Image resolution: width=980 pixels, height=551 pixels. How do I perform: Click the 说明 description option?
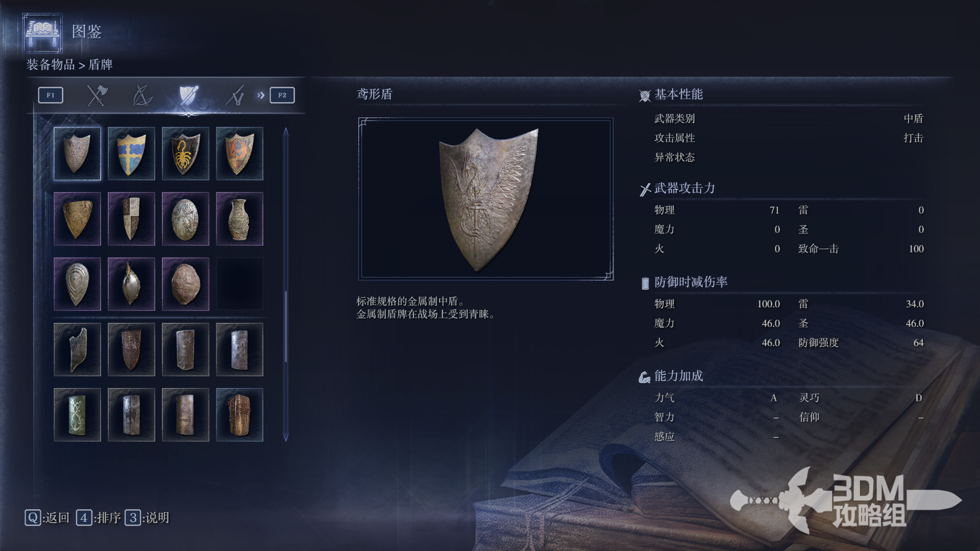147,518
